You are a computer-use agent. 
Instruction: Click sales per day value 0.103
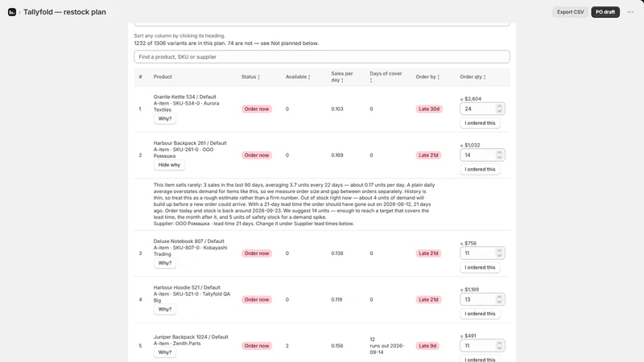click(337, 109)
